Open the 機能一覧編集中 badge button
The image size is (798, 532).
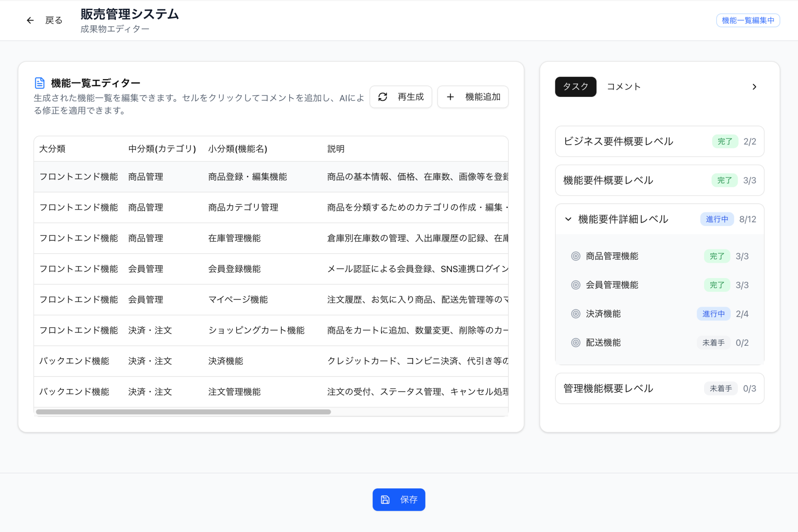click(x=748, y=20)
